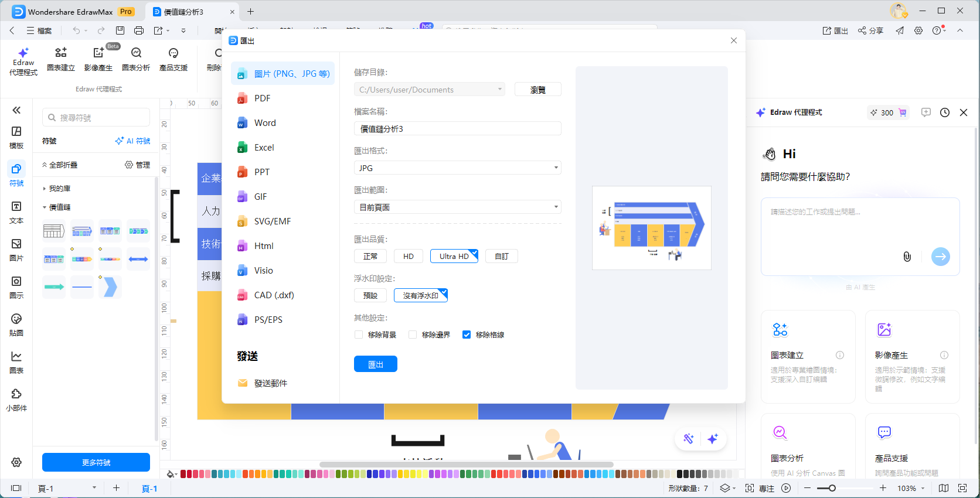Image resolution: width=980 pixels, height=498 pixels.
Task: Click the 搜尋符號 search field
Action: [x=96, y=117]
